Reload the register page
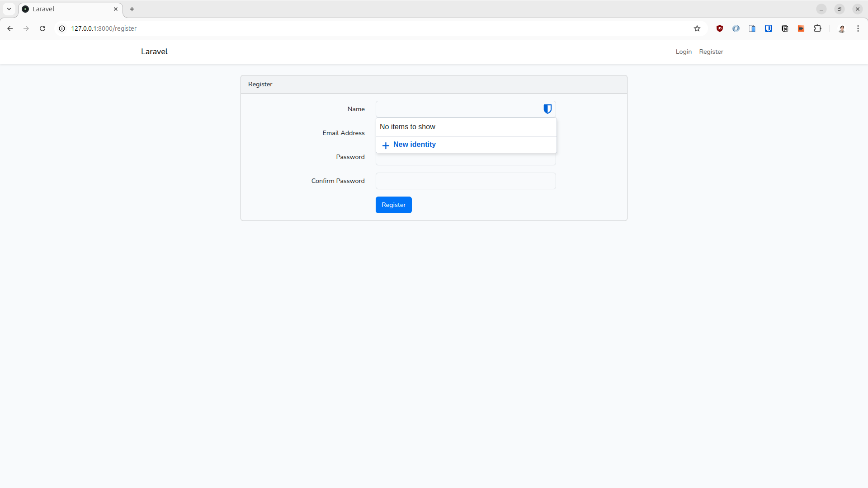The image size is (868, 488). [42, 28]
